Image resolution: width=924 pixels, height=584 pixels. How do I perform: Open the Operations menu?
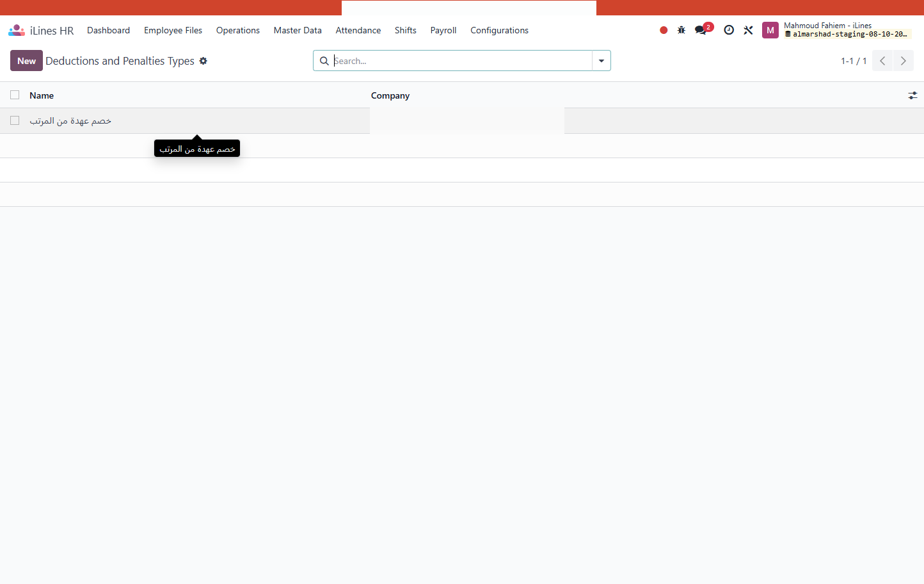coord(238,30)
